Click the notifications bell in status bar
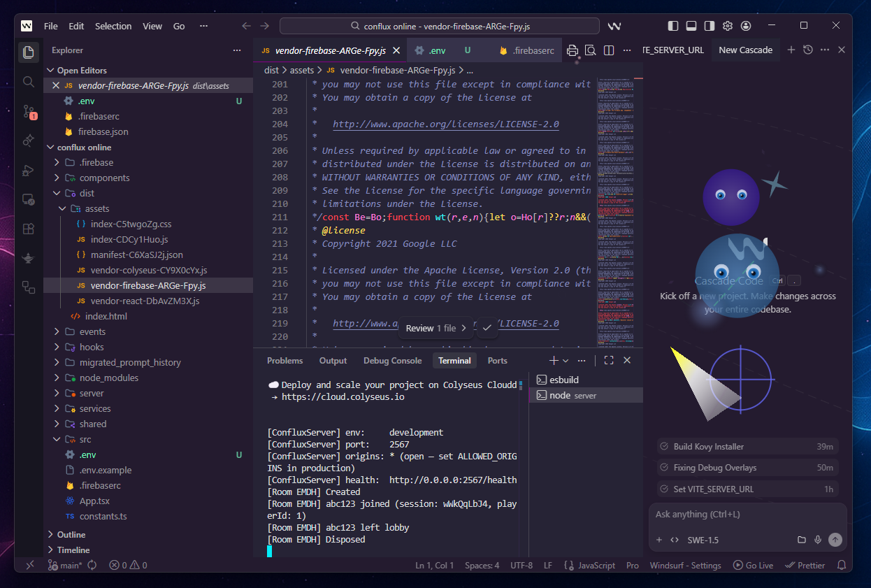This screenshot has height=588, width=871. [x=842, y=565]
